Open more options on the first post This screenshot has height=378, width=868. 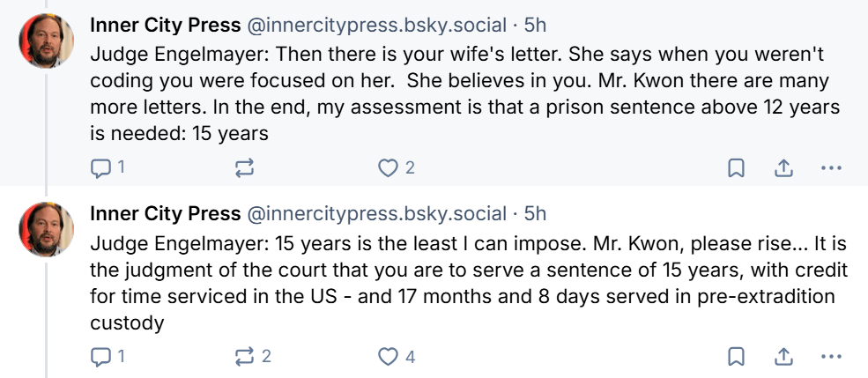(x=831, y=167)
